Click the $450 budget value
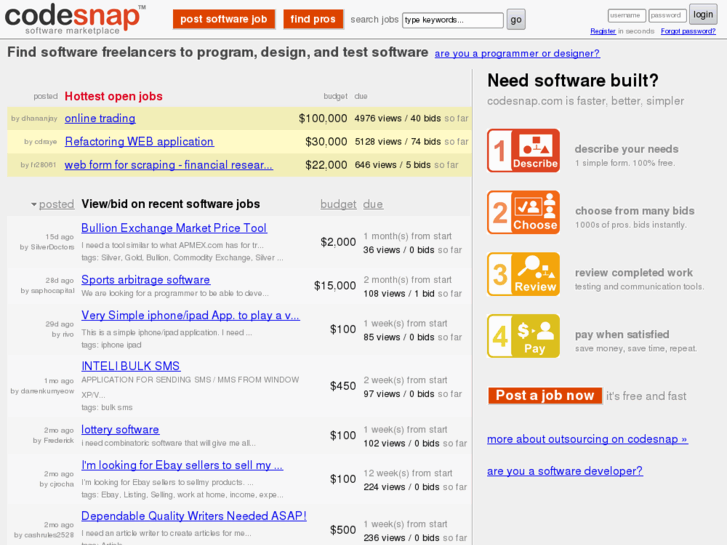727x545 pixels. (x=343, y=386)
